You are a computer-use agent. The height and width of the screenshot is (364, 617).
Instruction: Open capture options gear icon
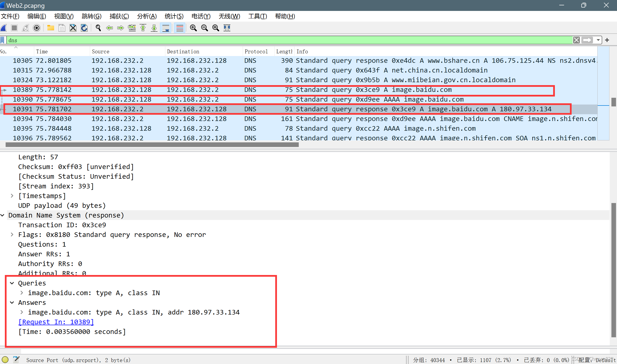37,28
